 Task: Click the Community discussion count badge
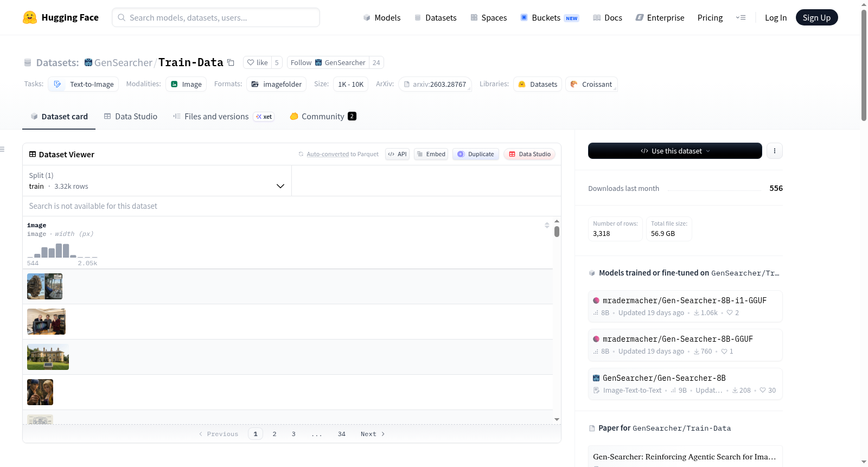(x=352, y=116)
